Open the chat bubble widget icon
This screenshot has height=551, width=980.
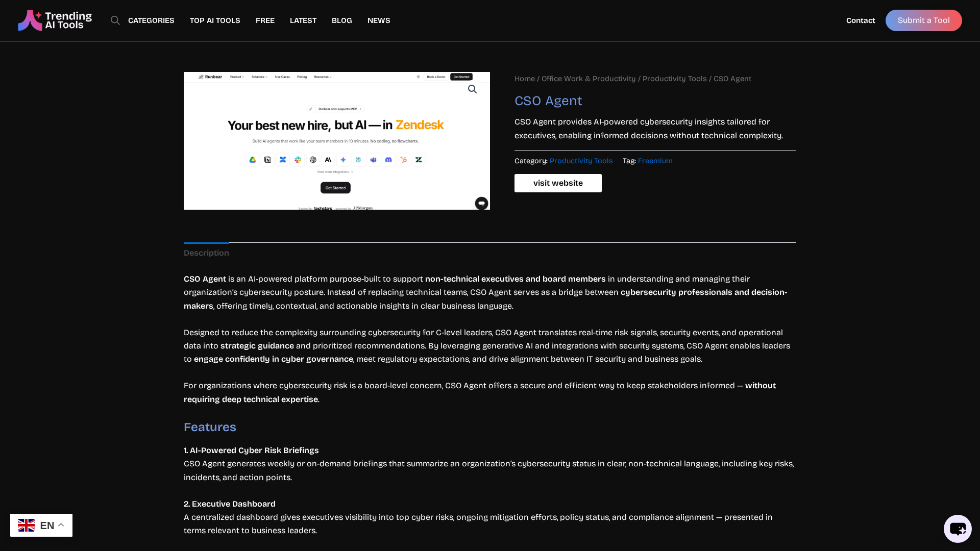click(x=957, y=529)
